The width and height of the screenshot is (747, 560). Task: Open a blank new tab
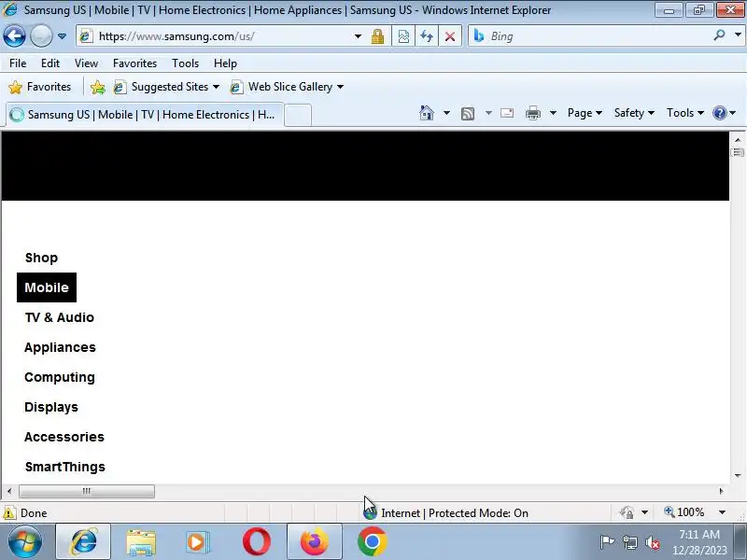(298, 115)
